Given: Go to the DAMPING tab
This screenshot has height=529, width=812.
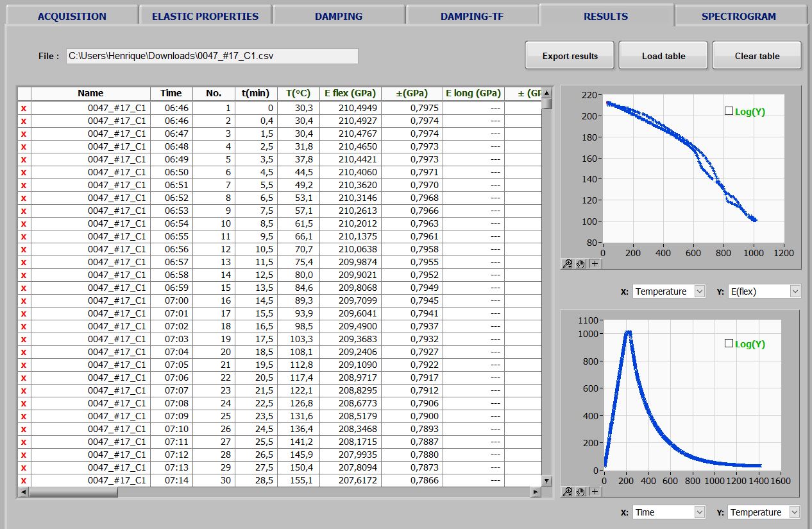Looking at the screenshot, I should pos(339,16).
